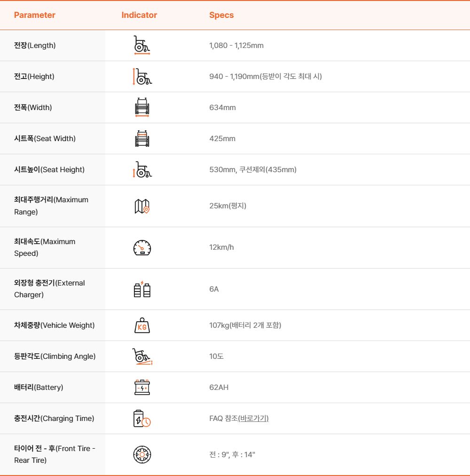The image size is (470, 476).
Task: Click the Front/Rear Tire wheel icon
Action: (142, 454)
